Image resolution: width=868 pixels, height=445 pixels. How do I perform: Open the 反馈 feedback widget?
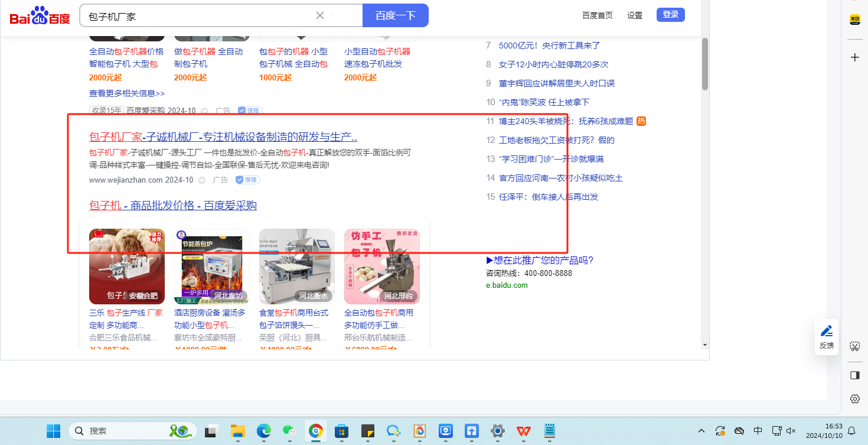(827, 336)
